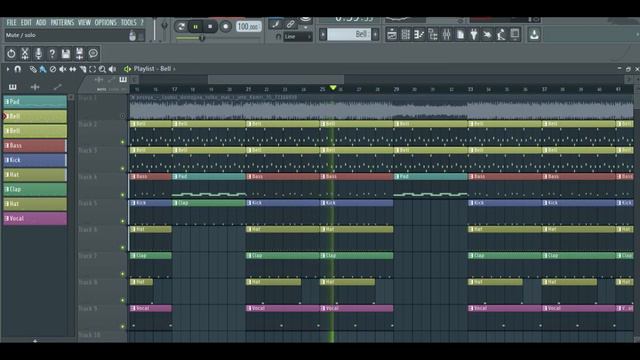Click the undo history circular arrow icon
Viewport: 640px width, 360px height.
[11, 53]
